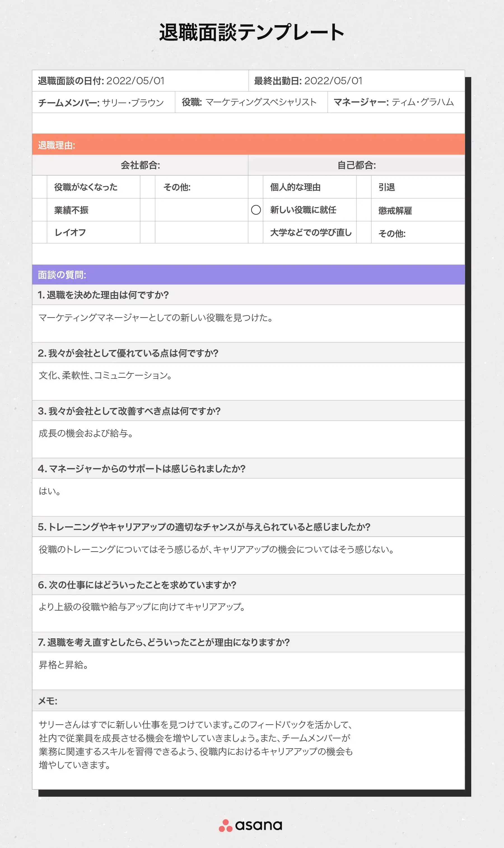This screenshot has height=848, width=504.
Task: Click the Asana logo at the bottom
Action: coord(250,825)
